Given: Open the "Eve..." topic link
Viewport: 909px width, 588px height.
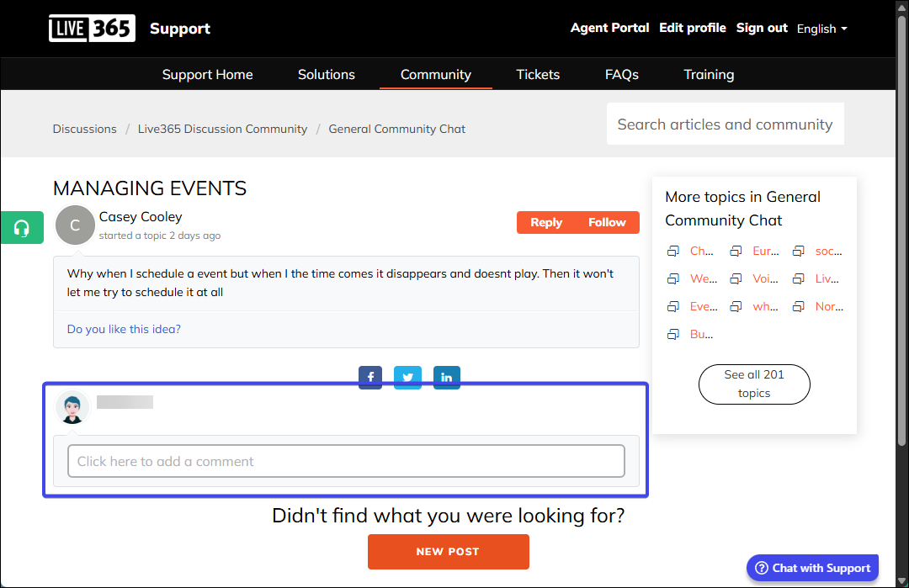Looking at the screenshot, I should click(704, 306).
